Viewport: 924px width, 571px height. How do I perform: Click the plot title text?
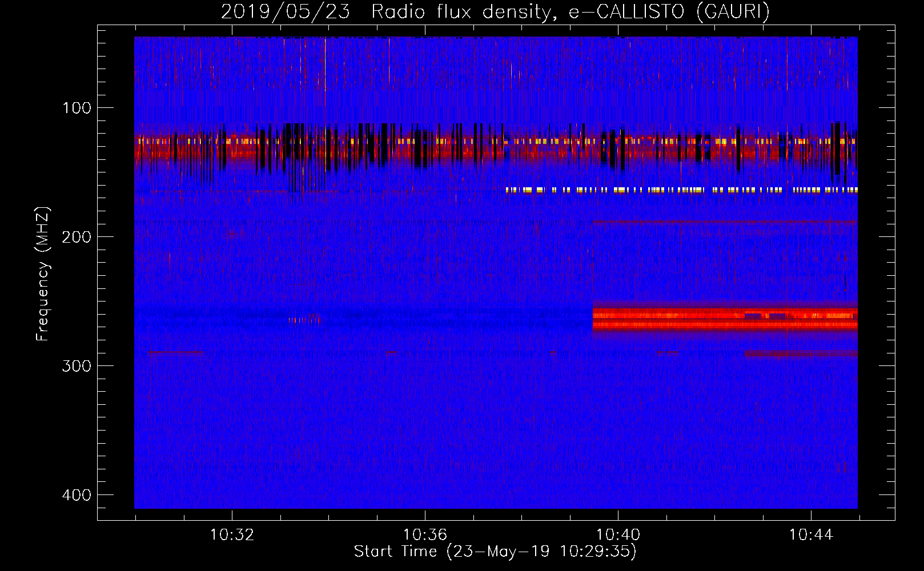pos(495,11)
